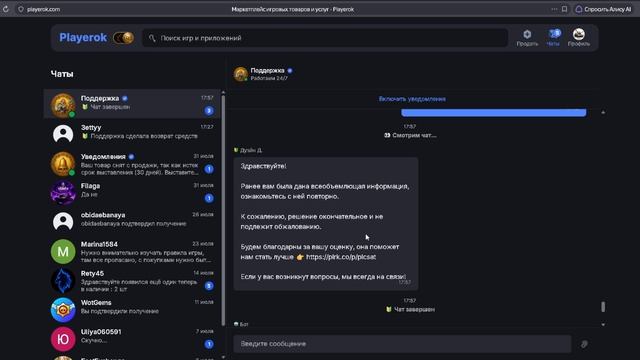Image resolution: width=640 pixels, height=360 pixels.
Task: Click the Чат завершен status line
Action: (410, 309)
